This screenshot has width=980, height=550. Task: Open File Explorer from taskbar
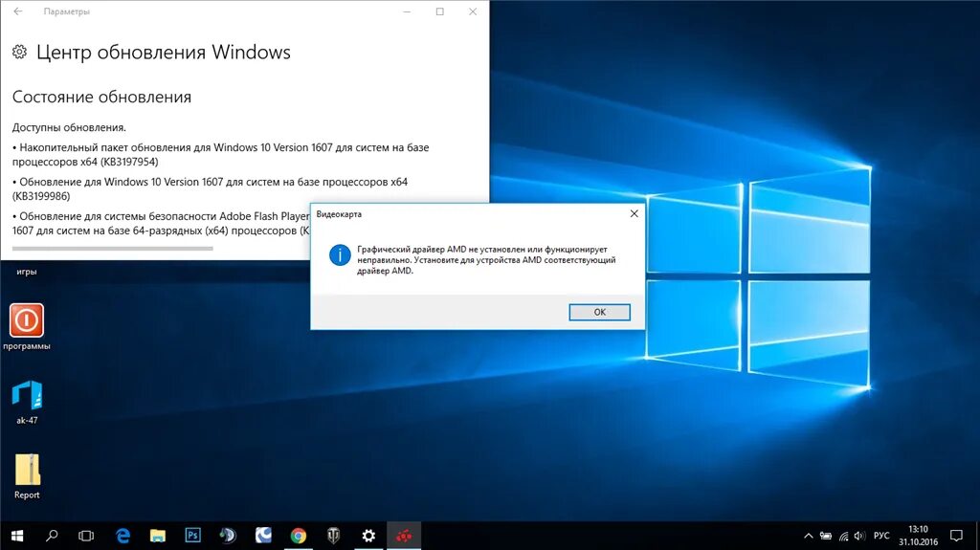point(158,536)
